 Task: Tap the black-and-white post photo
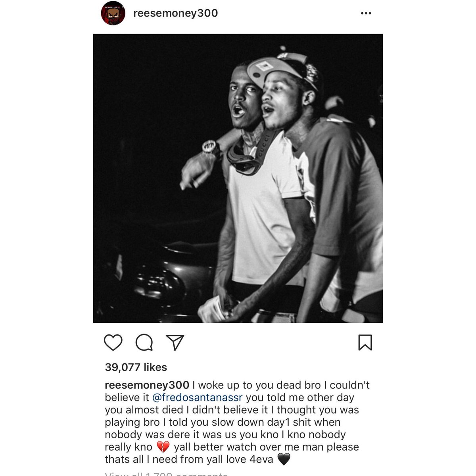point(238,178)
